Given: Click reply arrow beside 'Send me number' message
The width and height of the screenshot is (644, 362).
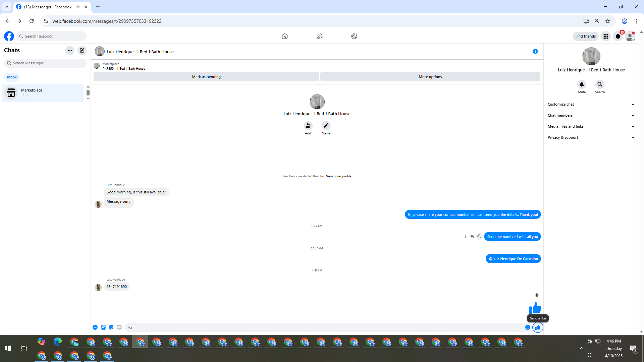Looking at the screenshot, I should 472,237.
